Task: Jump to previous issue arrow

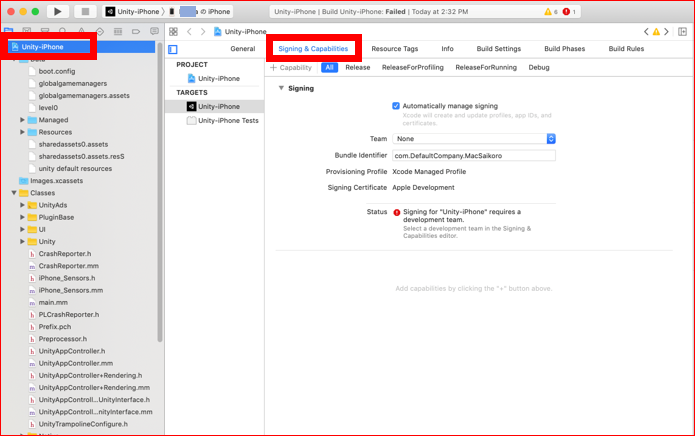Action: [646, 31]
